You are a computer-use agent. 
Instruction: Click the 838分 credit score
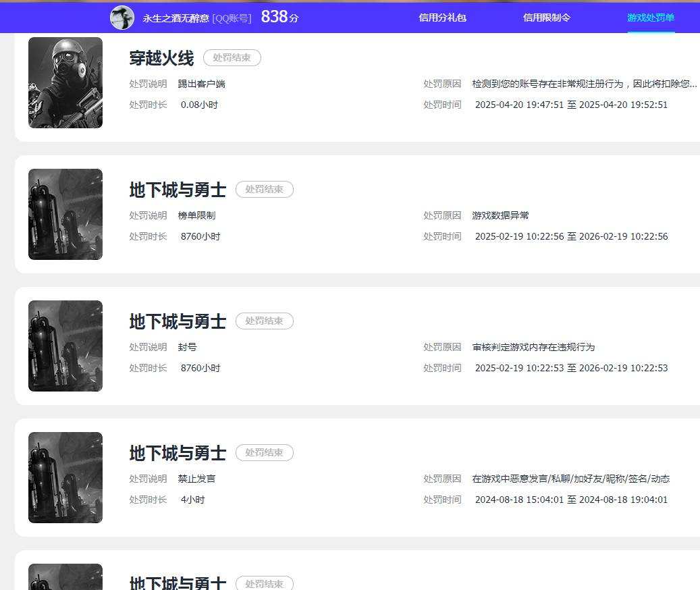point(279,17)
